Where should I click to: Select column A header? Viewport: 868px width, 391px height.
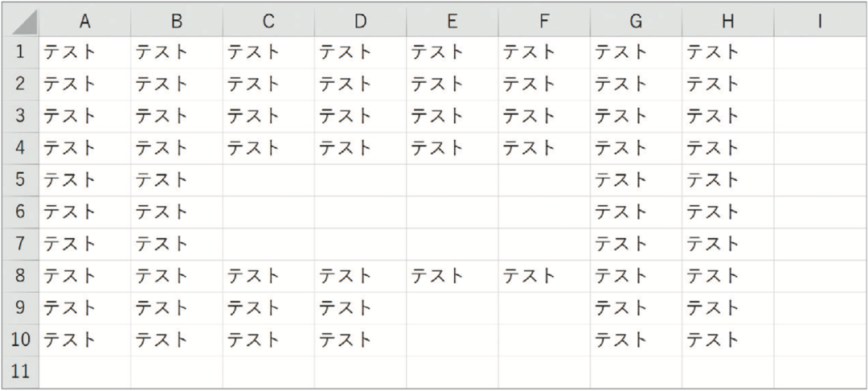(84, 21)
